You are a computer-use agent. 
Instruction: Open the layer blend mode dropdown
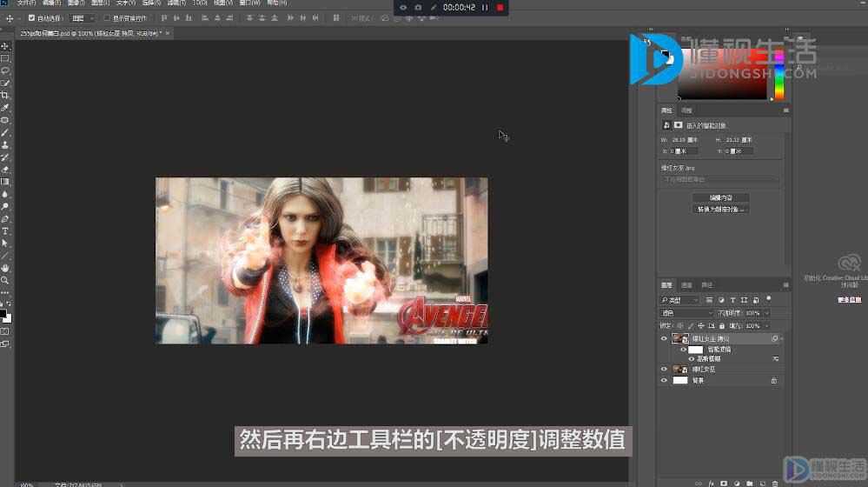(686, 313)
